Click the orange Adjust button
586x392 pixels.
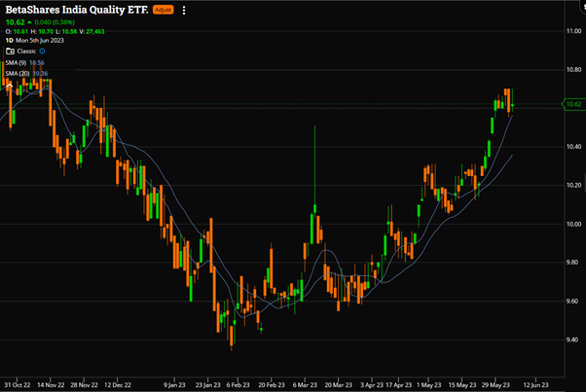[164, 10]
